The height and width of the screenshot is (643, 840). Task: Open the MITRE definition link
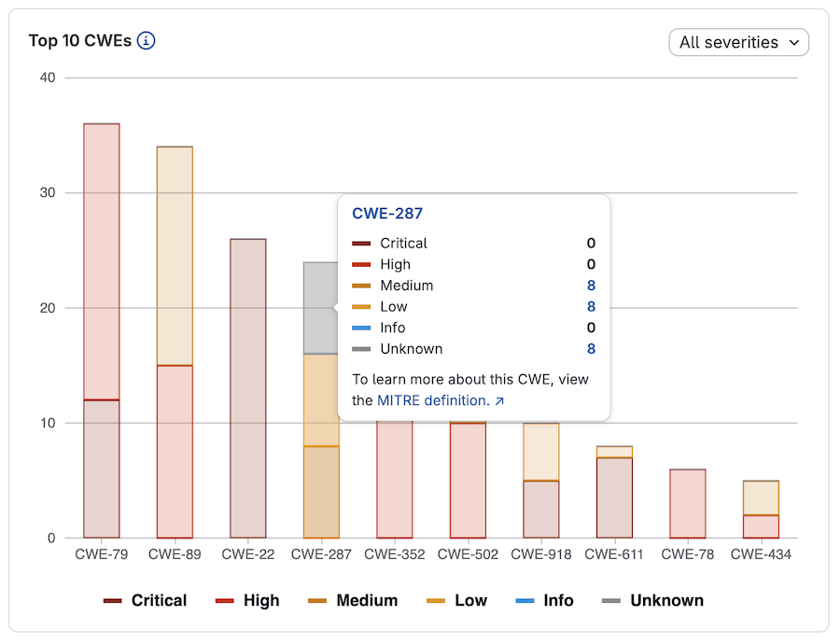point(432,400)
